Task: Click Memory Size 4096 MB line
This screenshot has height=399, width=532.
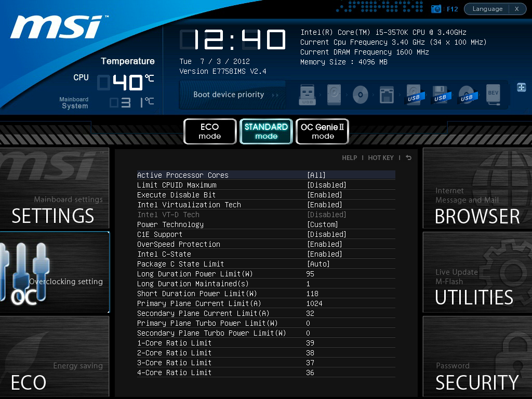Action: coord(344,62)
